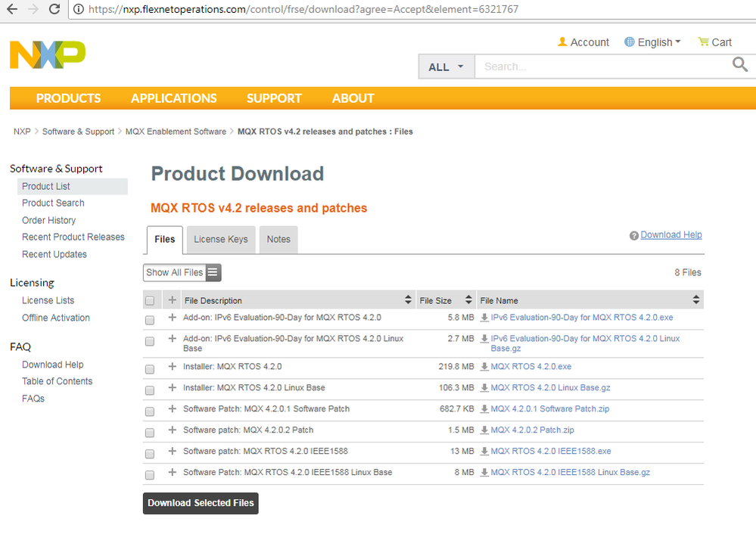This screenshot has width=756, height=537.
Task: Check the IPv6 Evaluation Linux Base row
Action: click(x=150, y=341)
